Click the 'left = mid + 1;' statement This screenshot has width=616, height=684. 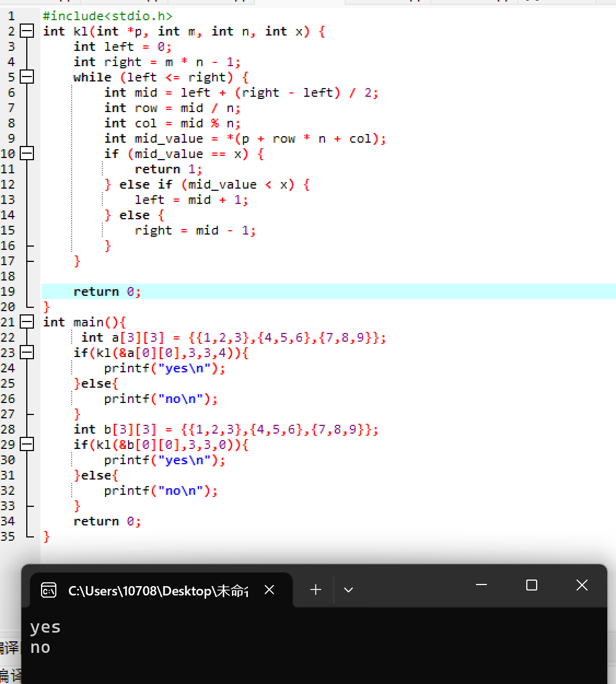tap(191, 200)
